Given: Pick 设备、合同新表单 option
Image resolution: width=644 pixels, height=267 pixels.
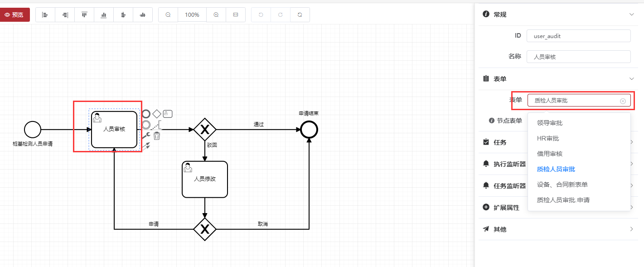Looking at the screenshot, I should point(562,184).
